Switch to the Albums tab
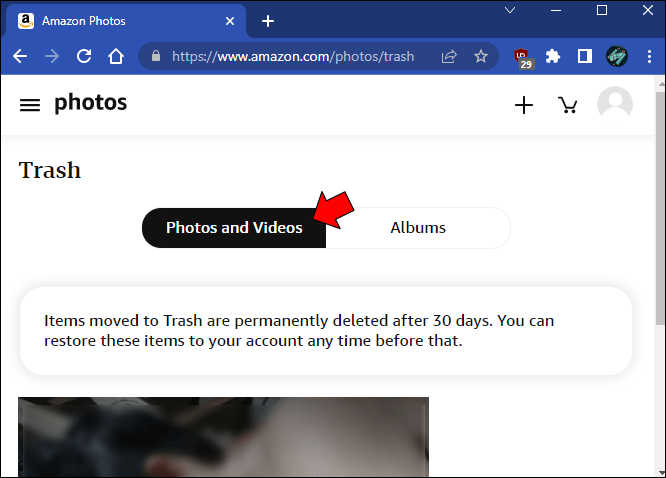This screenshot has height=478, width=666. (418, 228)
